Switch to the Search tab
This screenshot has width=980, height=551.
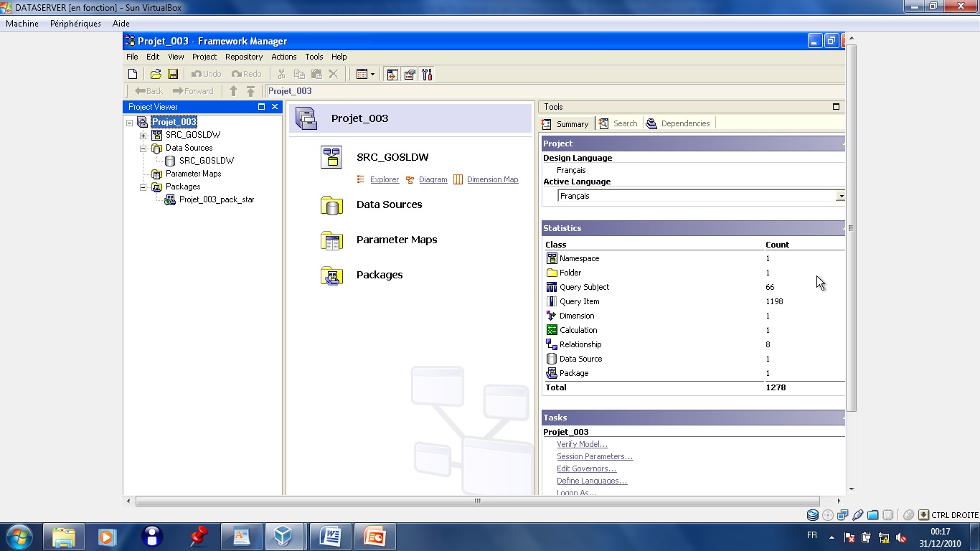618,123
